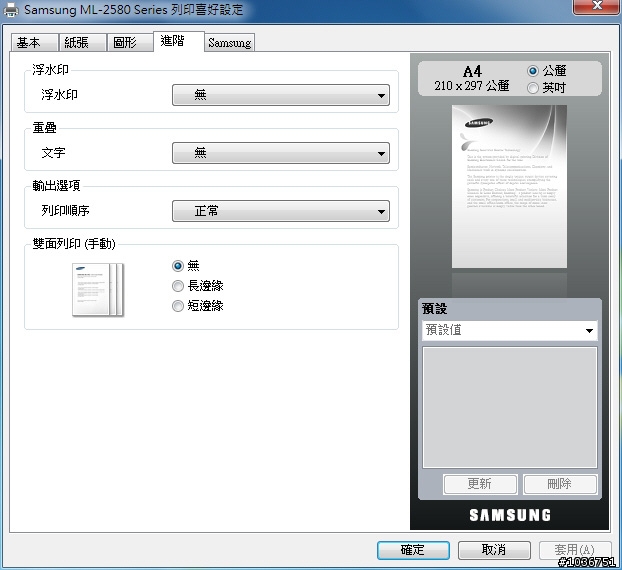Click the 輸出選項 group label
622x570 pixels.
[56, 185]
